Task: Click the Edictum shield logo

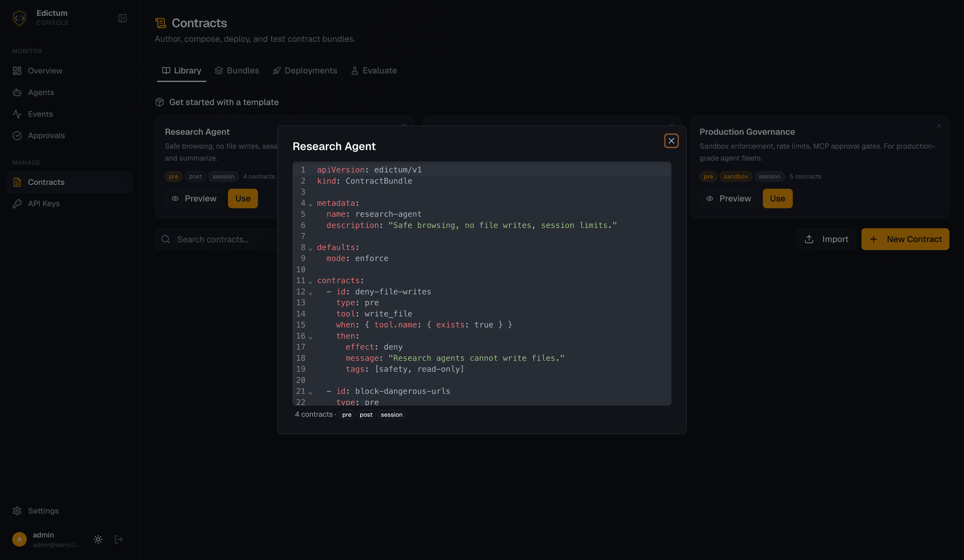Action: (19, 18)
